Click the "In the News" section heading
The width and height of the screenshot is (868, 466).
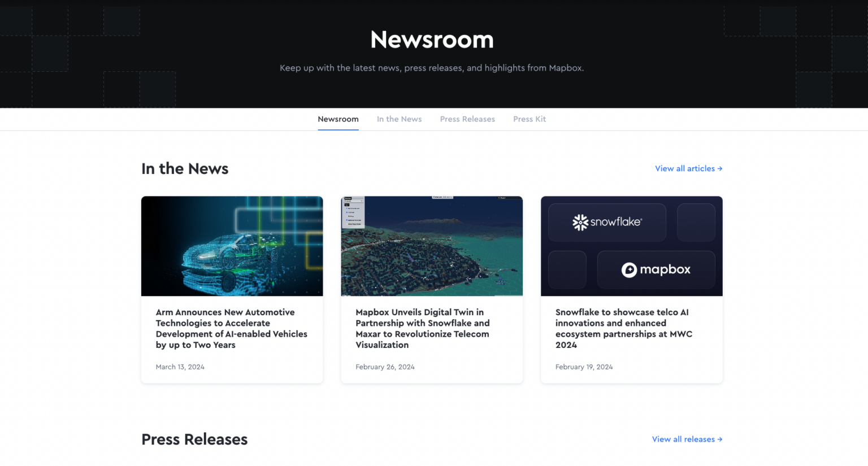[185, 168]
